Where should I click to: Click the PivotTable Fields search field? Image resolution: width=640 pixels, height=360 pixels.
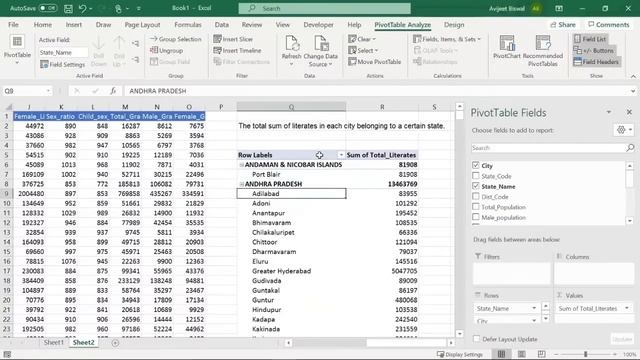(x=549, y=148)
